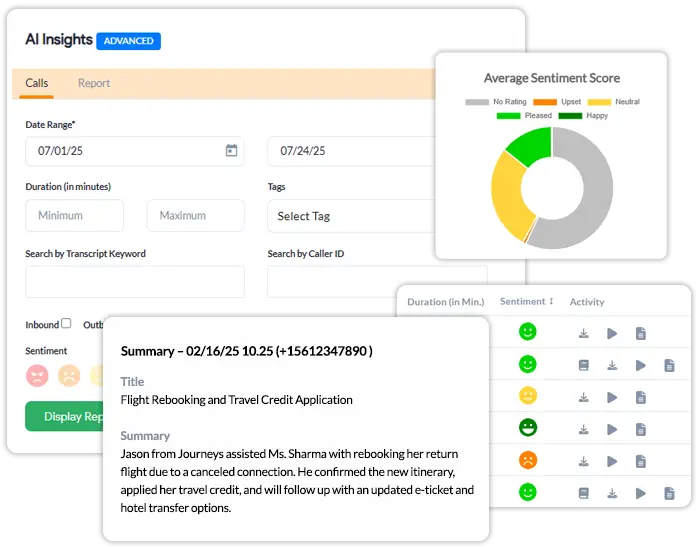Open the notes book icon in the last row
The image size is (700, 547).
(x=583, y=493)
